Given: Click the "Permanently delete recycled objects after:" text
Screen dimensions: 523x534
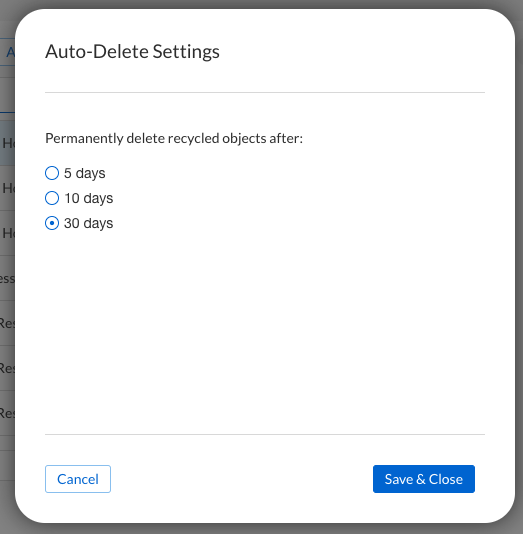Looking at the screenshot, I should tap(174, 139).
